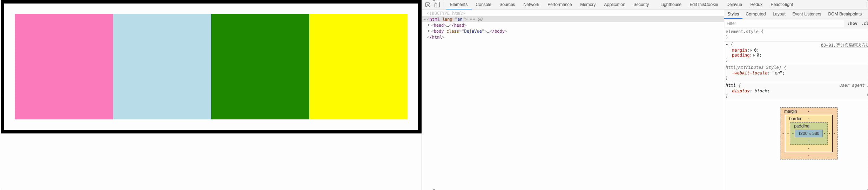The width and height of the screenshot is (868, 190).
Task: Click the Filter styles input field
Action: (784, 24)
